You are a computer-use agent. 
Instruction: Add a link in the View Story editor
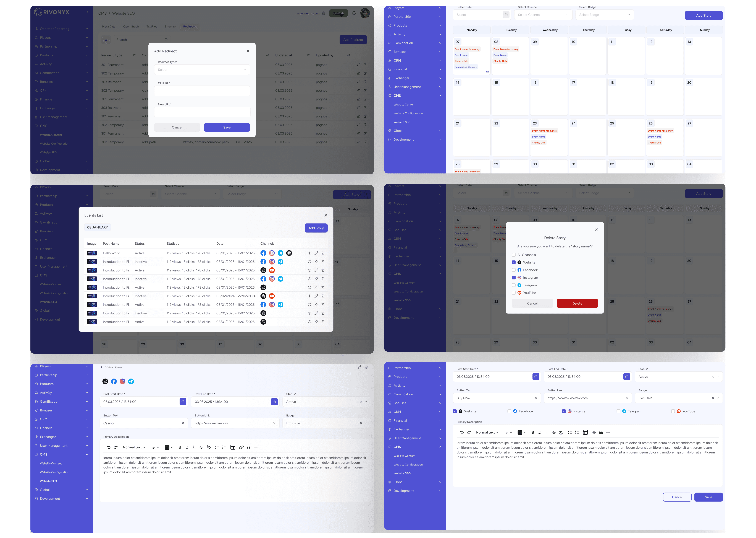[241, 447]
